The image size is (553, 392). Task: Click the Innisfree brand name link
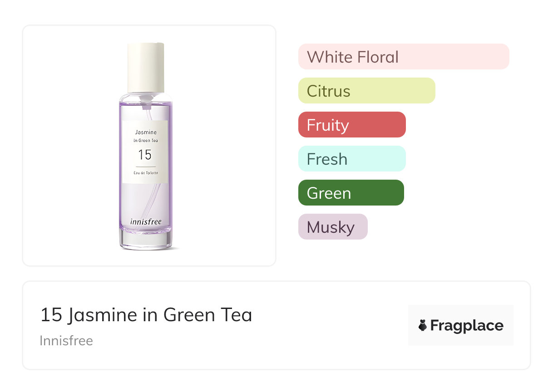(x=66, y=341)
